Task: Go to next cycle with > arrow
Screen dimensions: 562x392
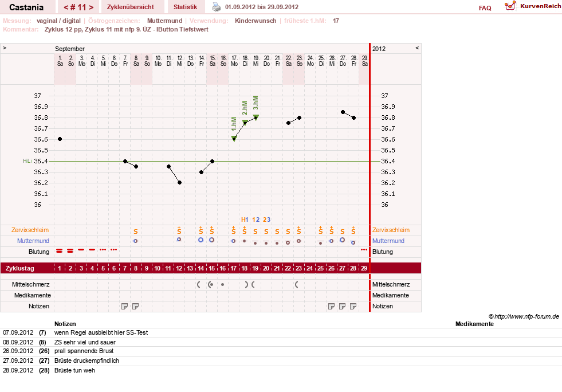Action: (x=91, y=7)
